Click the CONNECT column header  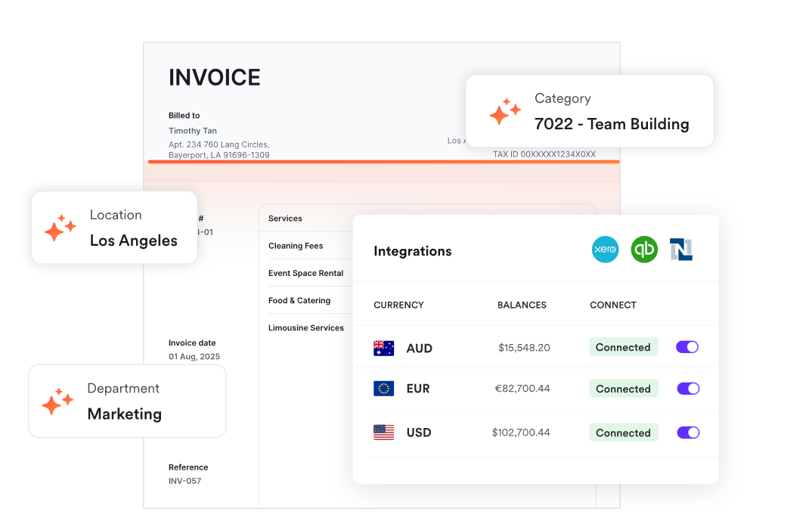click(x=613, y=305)
